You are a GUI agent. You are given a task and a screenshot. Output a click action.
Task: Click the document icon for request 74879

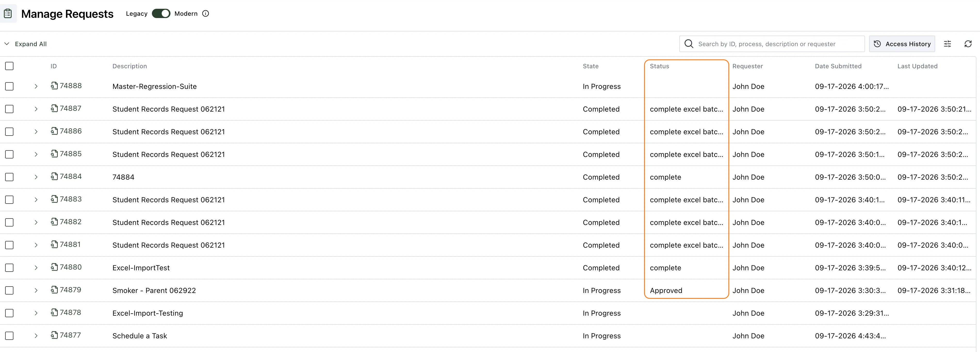point(54,290)
